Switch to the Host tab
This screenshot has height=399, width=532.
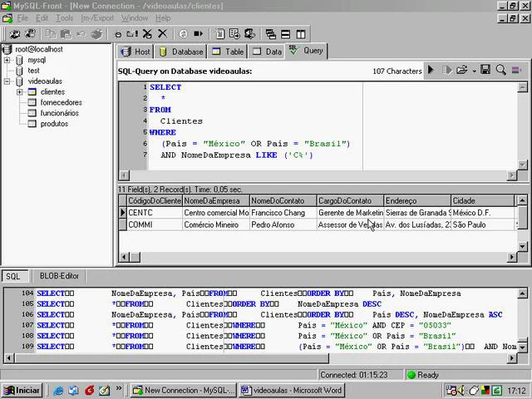135,52
